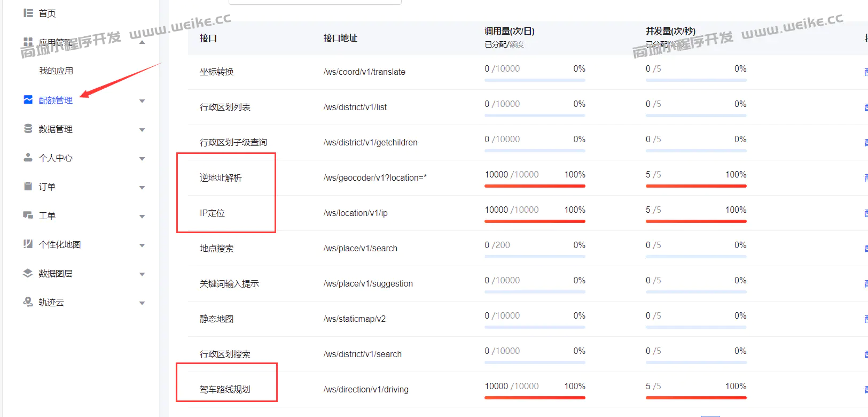Expand the 工单 dropdown arrow
The height and width of the screenshot is (417, 868).
click(x=142, y=217)
